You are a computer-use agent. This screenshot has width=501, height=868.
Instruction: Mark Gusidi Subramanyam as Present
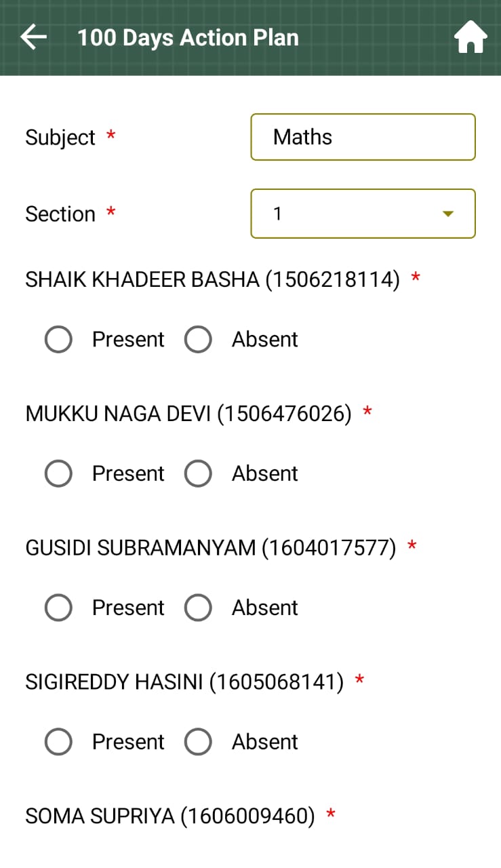59,608
